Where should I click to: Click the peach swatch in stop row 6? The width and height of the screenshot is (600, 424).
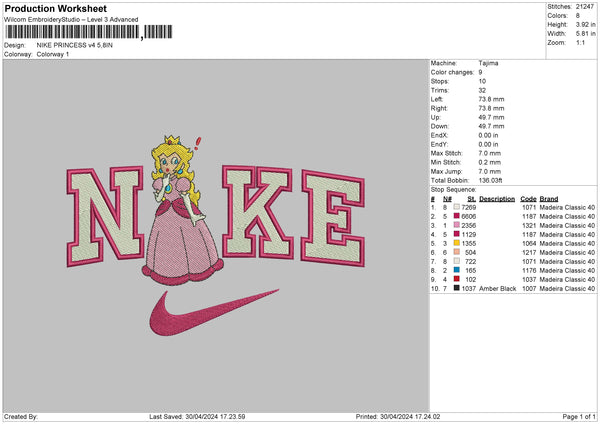tap(457, 252)
